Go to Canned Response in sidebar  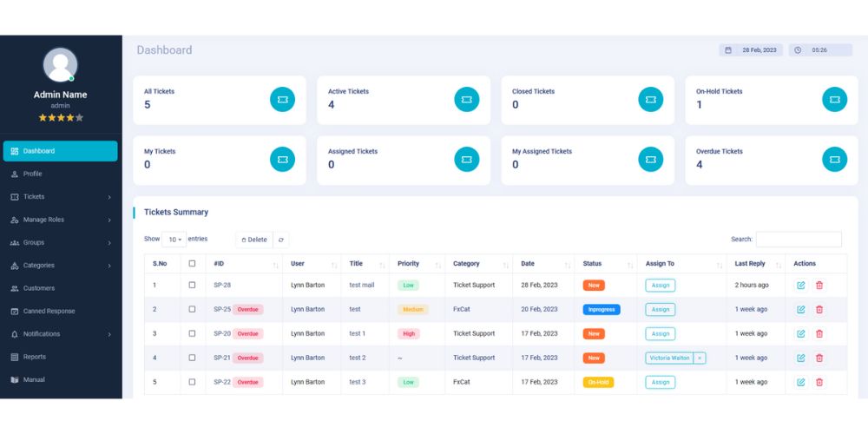[49, 311]
